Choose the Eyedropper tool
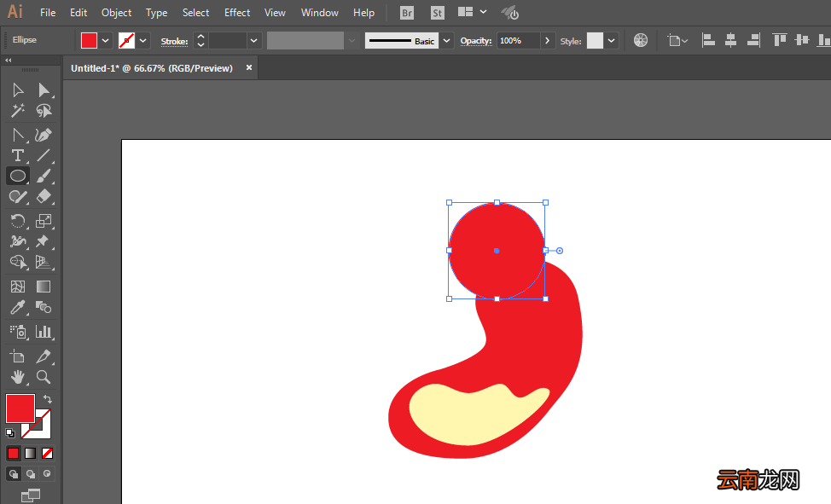This screenshot has height=504, width=831. click(17, 307)
